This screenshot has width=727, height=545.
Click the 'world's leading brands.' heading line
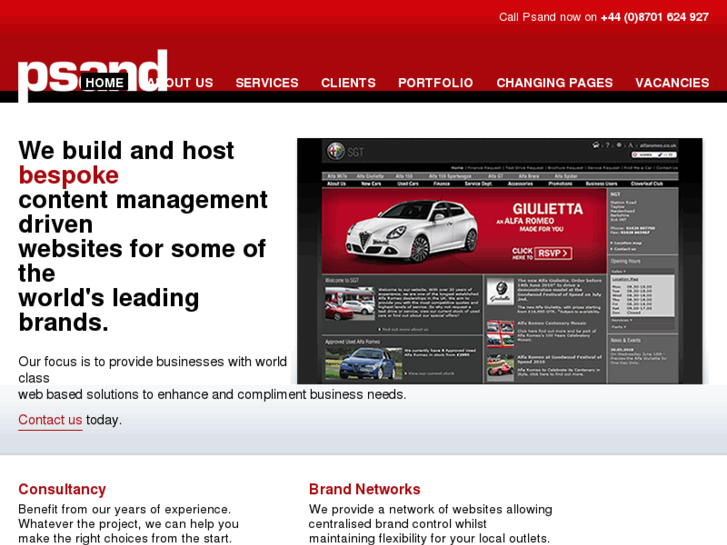tap(109, 310)
